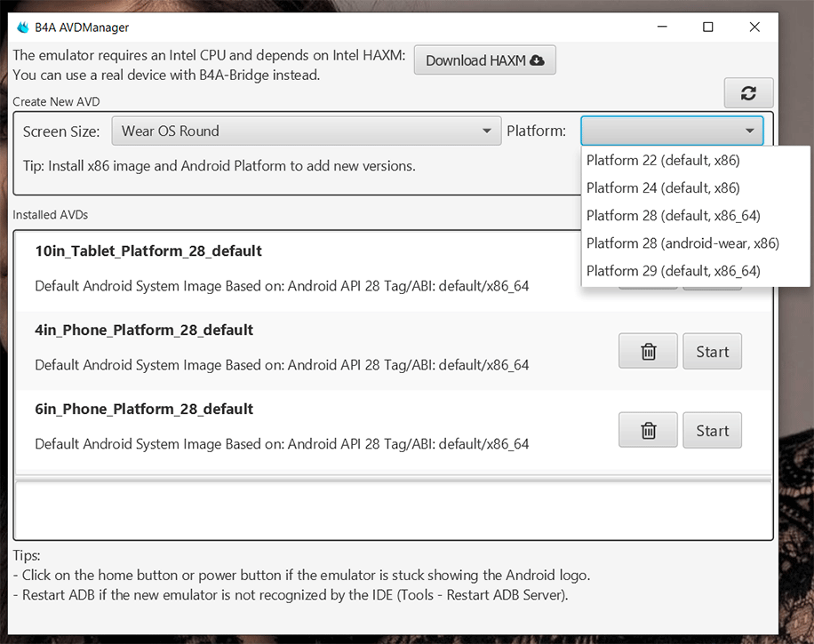Delete the 6in_Phone_Platform_28_default AVD
Image resolution: width=814 pixels, height=644 pixels.
tap(648, 430)
